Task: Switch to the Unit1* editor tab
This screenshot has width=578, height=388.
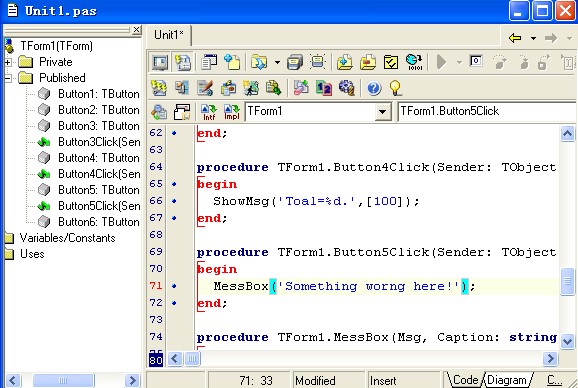Action: coord(169,35)
